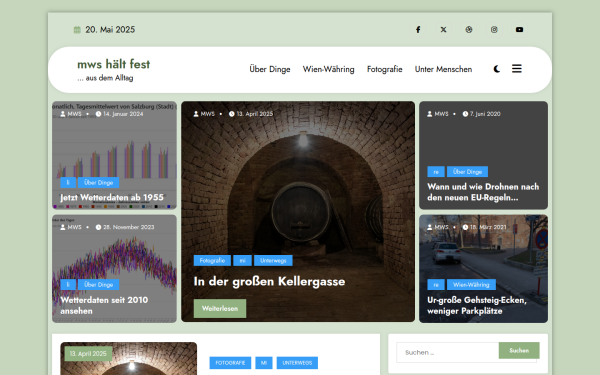Click Fotografie tag on Kellergasse slide

tap(212, 261)
